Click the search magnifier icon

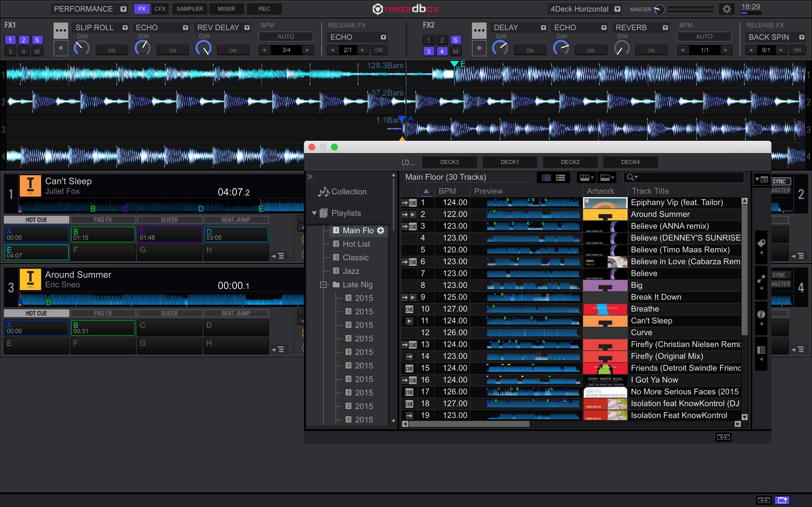tap(630, 177)
